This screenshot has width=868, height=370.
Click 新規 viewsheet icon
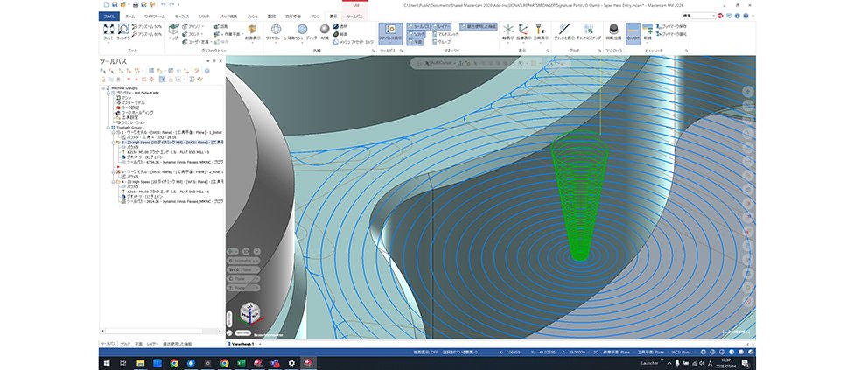(x=647, y=30)
